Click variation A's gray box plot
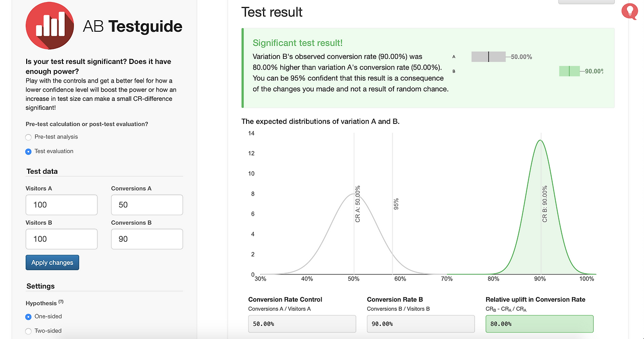 [x=488, y=57]
